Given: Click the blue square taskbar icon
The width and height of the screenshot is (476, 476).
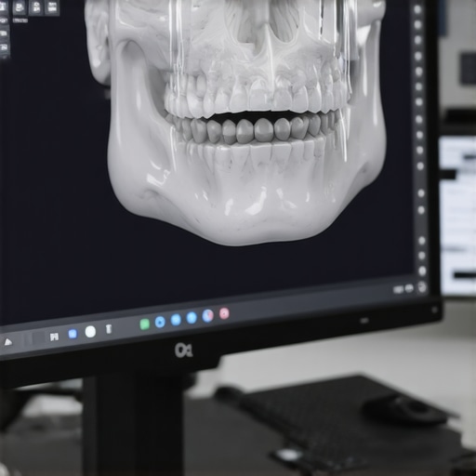Looking at the screenshot, I should pos(73,334).
